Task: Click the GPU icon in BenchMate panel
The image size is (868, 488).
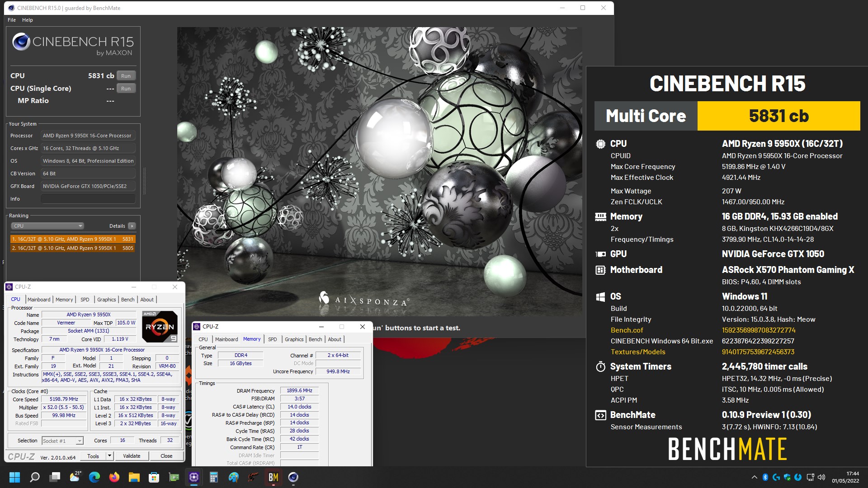Action: coord(600,254)
